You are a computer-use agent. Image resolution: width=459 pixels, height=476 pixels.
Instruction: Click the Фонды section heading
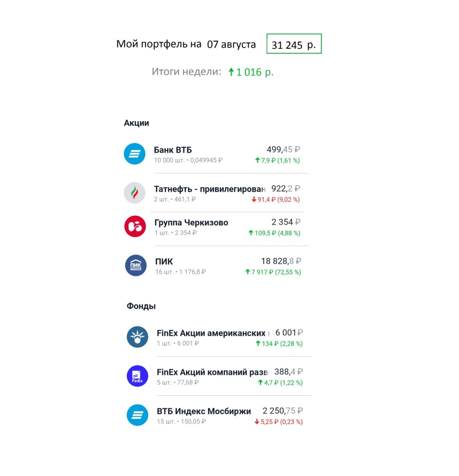(141, 306)
